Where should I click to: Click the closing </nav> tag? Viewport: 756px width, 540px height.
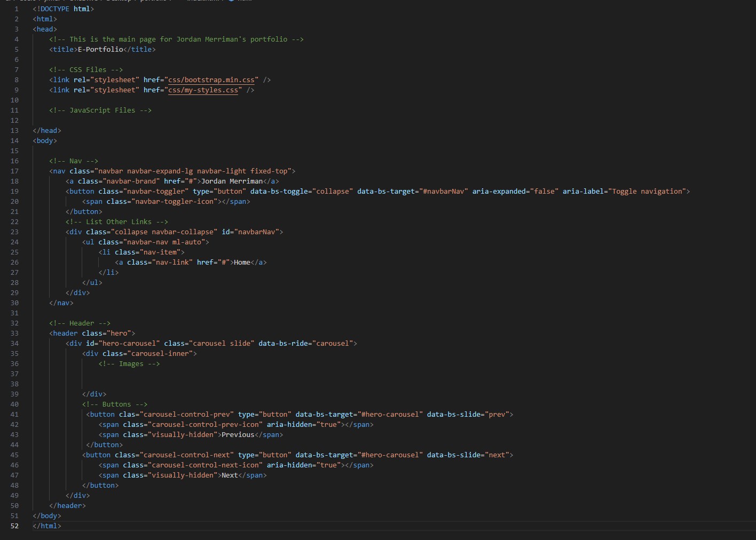tap(61, 303)
